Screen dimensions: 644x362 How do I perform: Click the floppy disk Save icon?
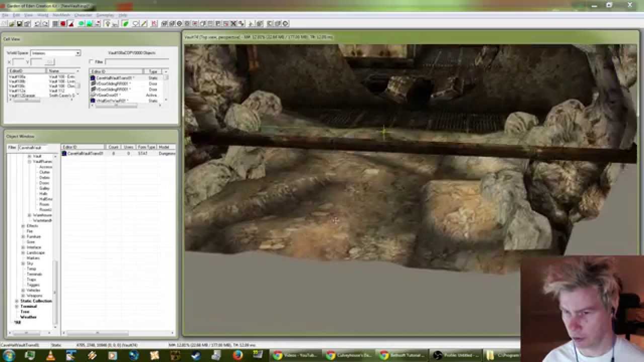(x=19, y=24)
